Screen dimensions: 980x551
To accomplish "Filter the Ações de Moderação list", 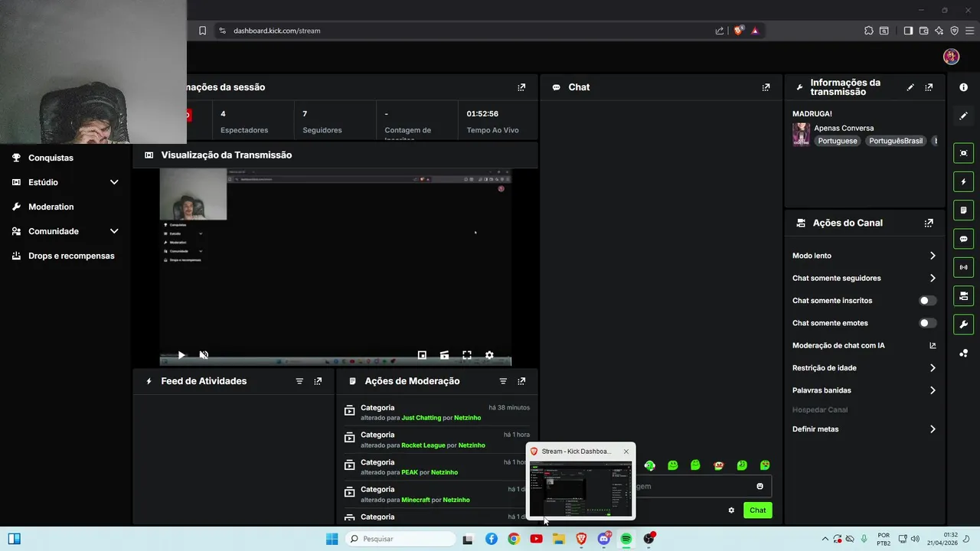I will pos(503,381).
